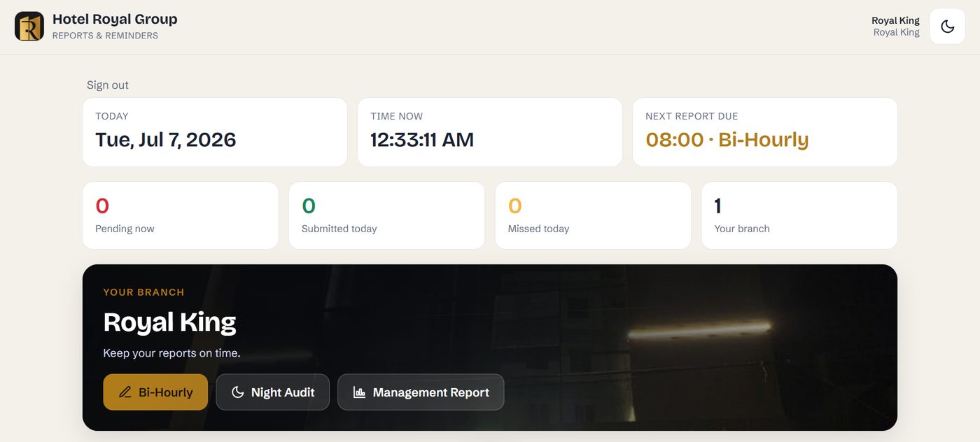Click the Keep your reports on time text
Viewport: 980px width, 442px height.
(x=172, y=353)
